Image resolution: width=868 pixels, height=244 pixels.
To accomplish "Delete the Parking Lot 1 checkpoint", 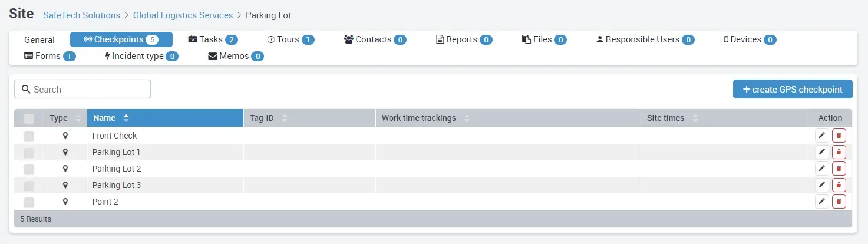I will [x=839, y=152].
